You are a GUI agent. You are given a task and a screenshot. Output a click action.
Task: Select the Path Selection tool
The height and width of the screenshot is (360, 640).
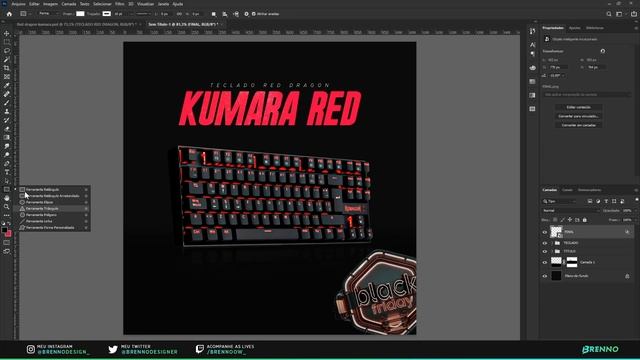7,181
